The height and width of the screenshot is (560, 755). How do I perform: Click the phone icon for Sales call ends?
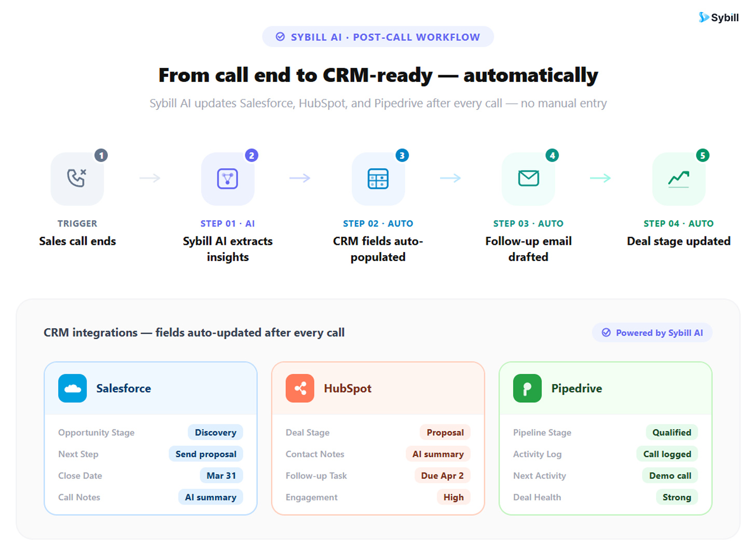77,178
